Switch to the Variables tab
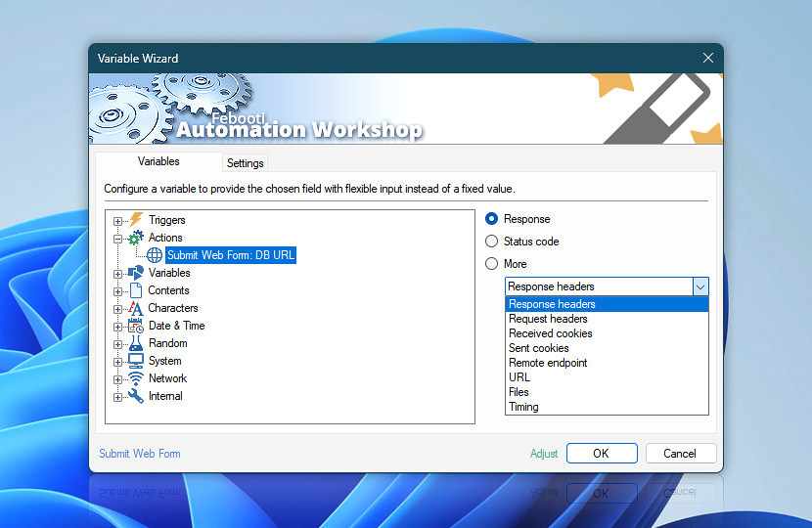The width and height of the screenshot is (812, 528). pyautogui.click(x=158, y=161)
